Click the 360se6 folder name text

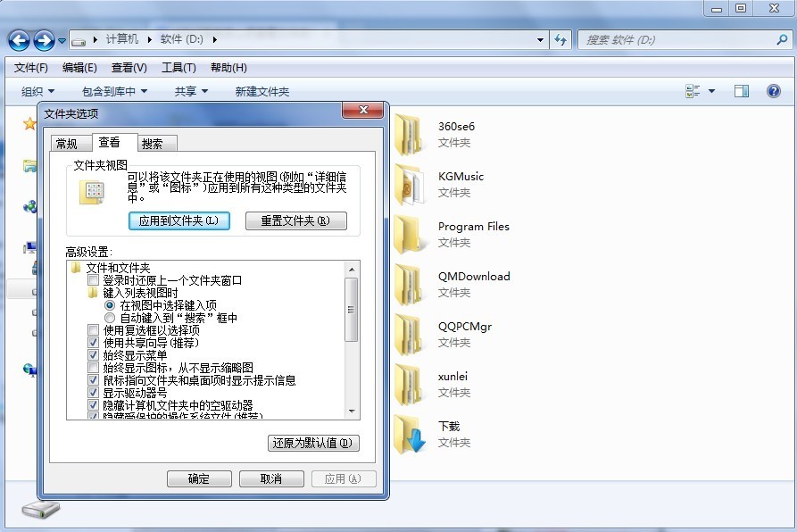click(456, 127)
